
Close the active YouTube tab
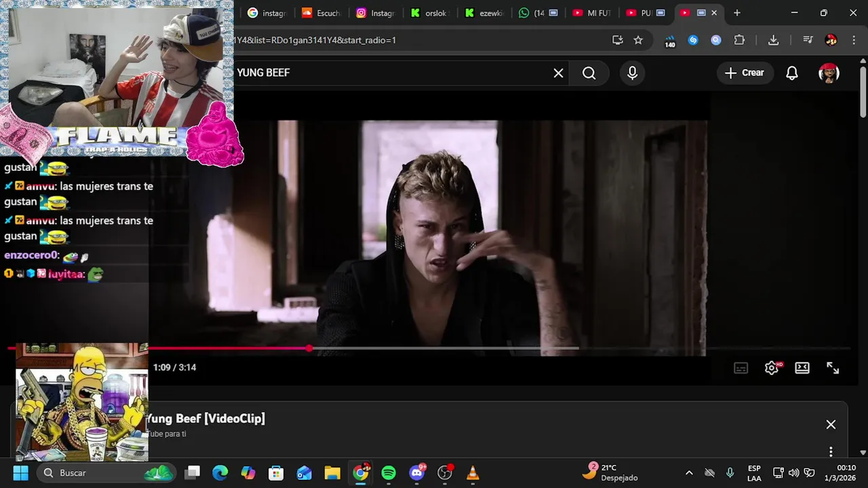click(x=714, y=13)
